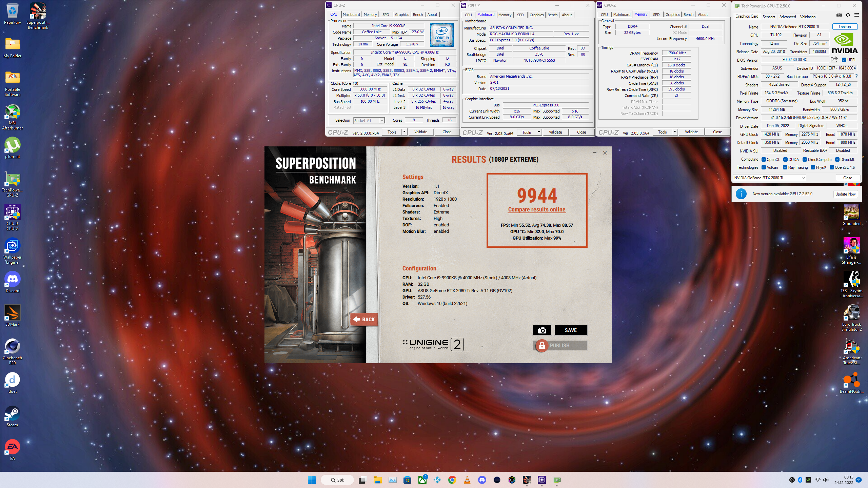The width and height of the screenshot is (868, 488).
Task: Open the taskbar clock showing 00:15
Action: (844, 480)
